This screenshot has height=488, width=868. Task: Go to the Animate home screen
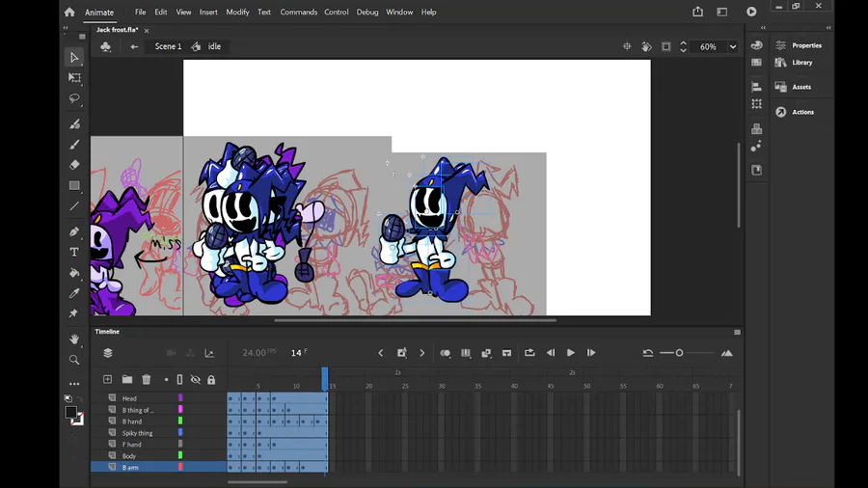coord(69,12)
